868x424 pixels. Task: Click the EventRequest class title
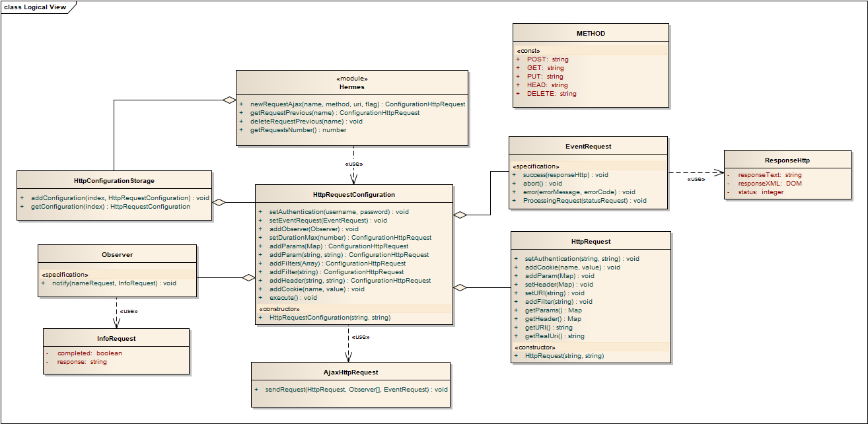pos(589,147)
